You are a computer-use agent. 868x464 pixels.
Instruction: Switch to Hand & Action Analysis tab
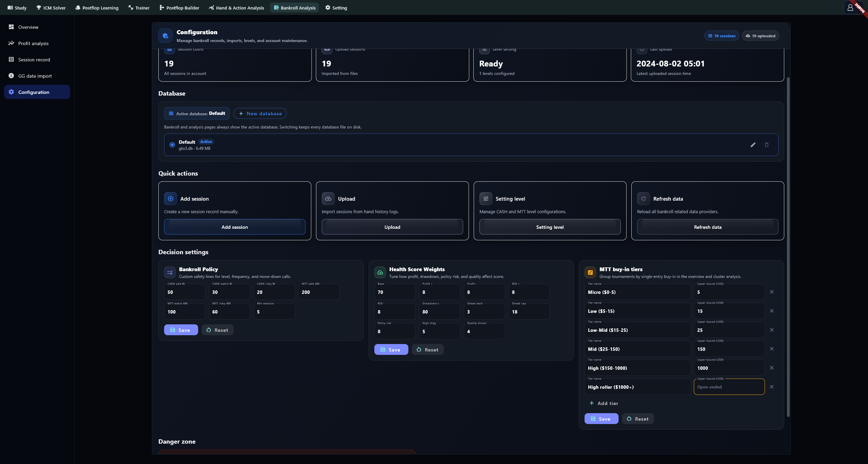[236, 7]
